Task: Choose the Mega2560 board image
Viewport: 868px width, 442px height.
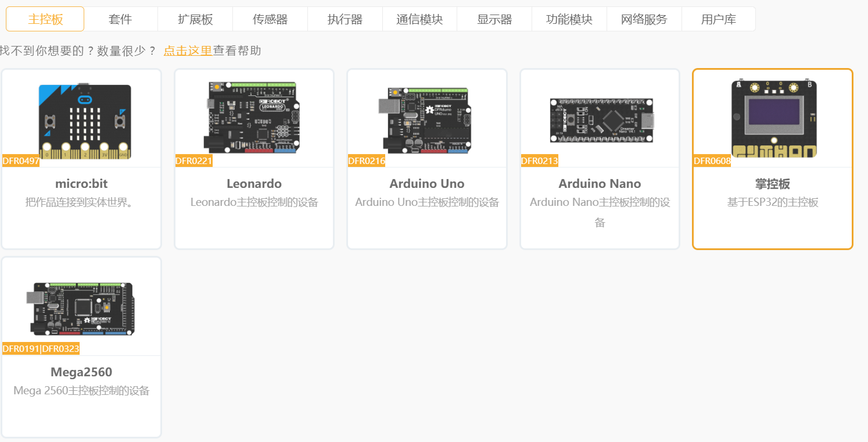Action: tap(81, 308)
